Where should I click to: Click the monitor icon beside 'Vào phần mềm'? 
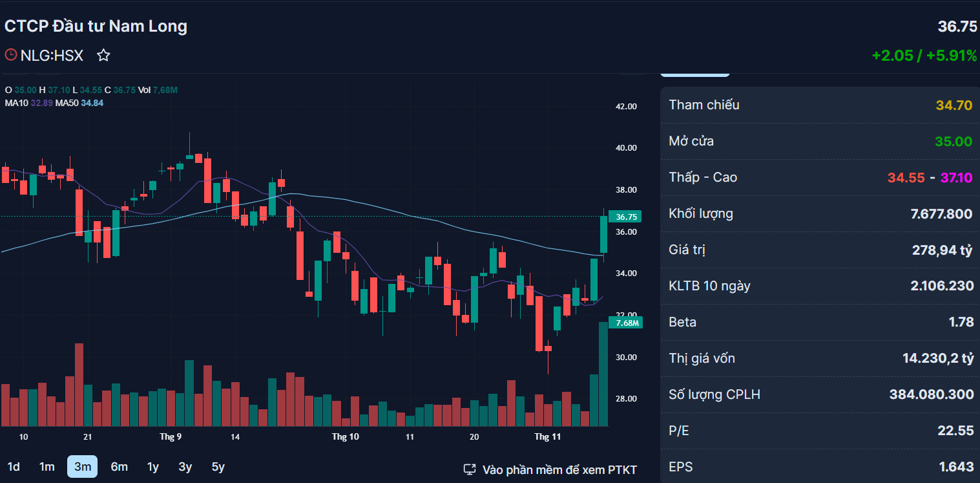(x=470, y=469)
